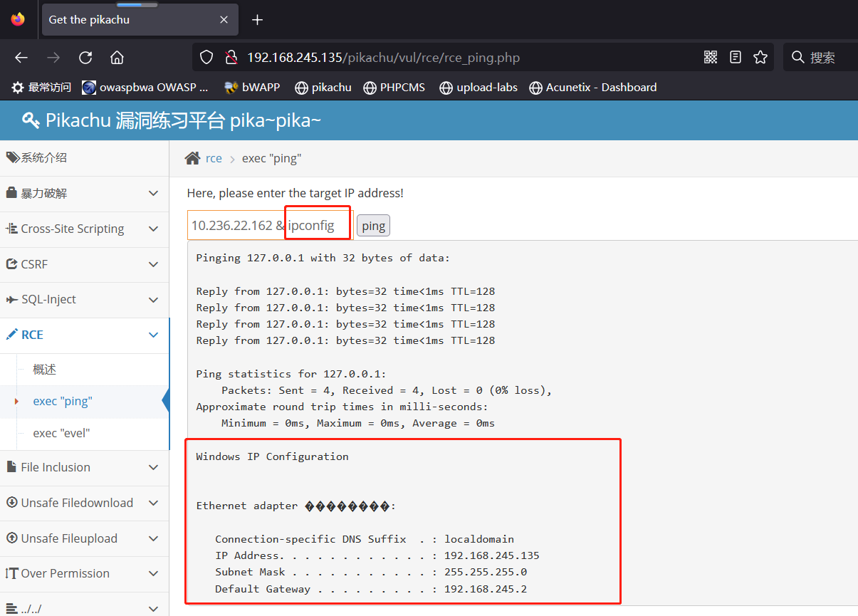Open 概述 under RCE

click(44, 370)
